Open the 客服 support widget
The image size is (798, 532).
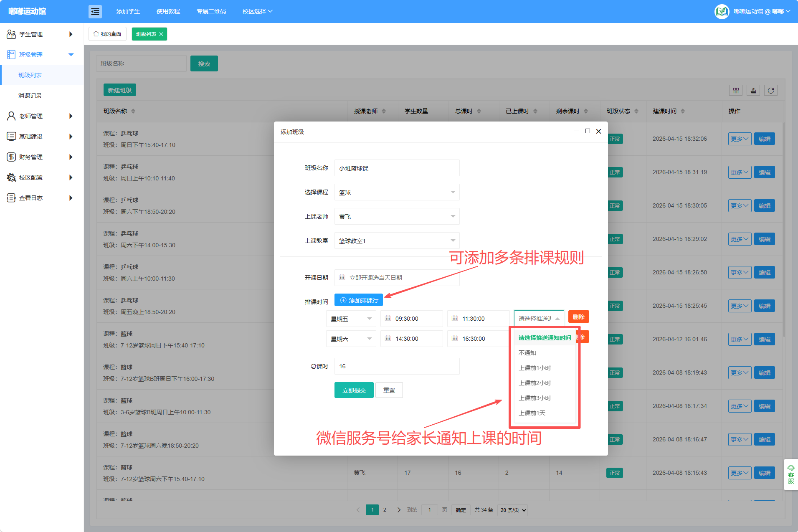pyautogui.click(x=791, y=474)
